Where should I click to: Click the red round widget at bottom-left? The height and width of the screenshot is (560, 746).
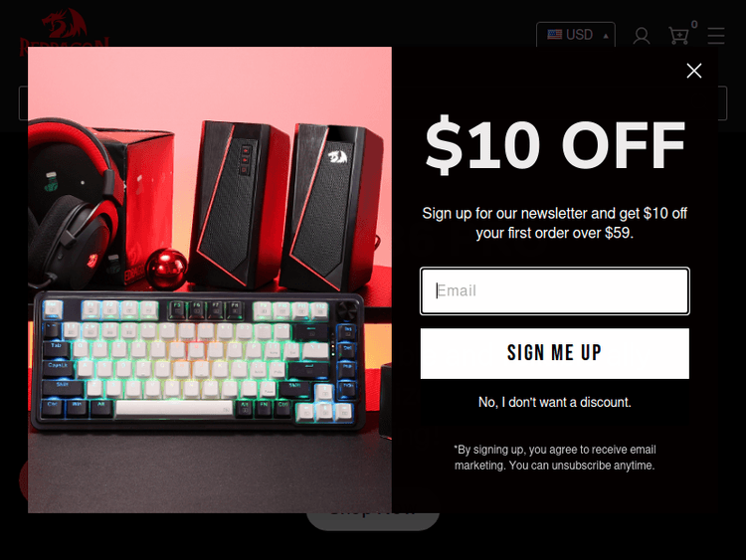[23, 479]
